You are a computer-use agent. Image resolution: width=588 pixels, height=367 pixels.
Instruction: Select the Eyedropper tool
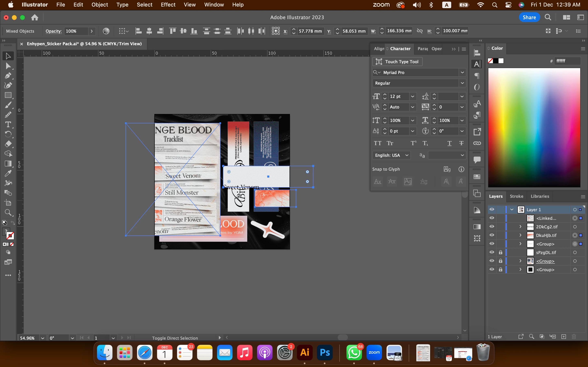(8, 173)
